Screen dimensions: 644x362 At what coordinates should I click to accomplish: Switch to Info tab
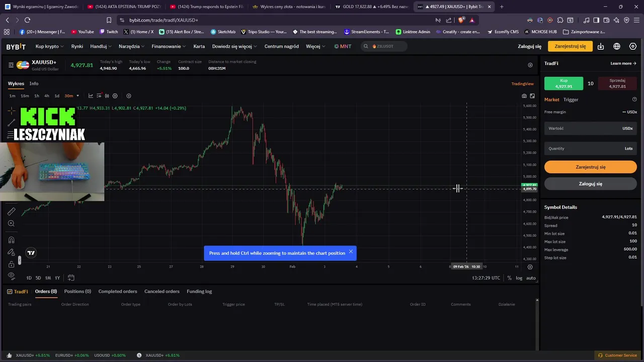[34, 83]
